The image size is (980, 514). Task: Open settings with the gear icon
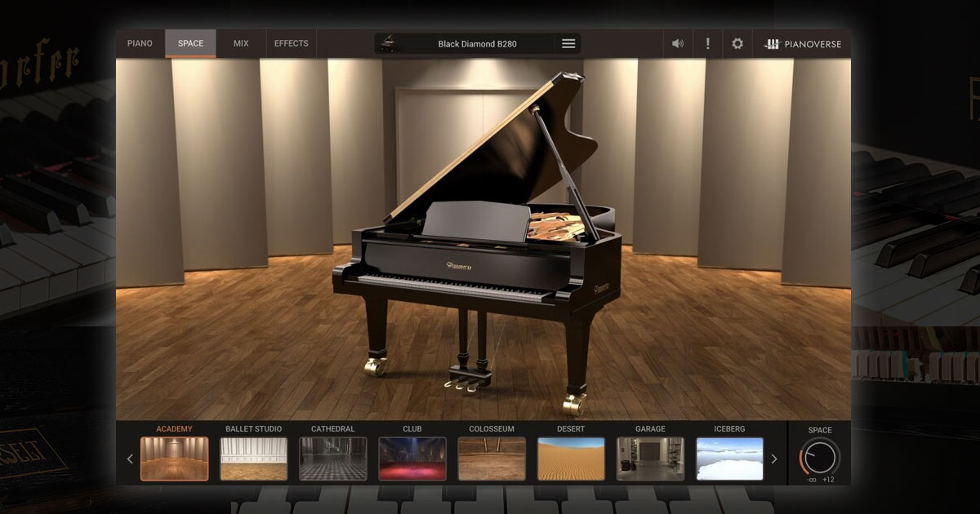pos(737,43)
